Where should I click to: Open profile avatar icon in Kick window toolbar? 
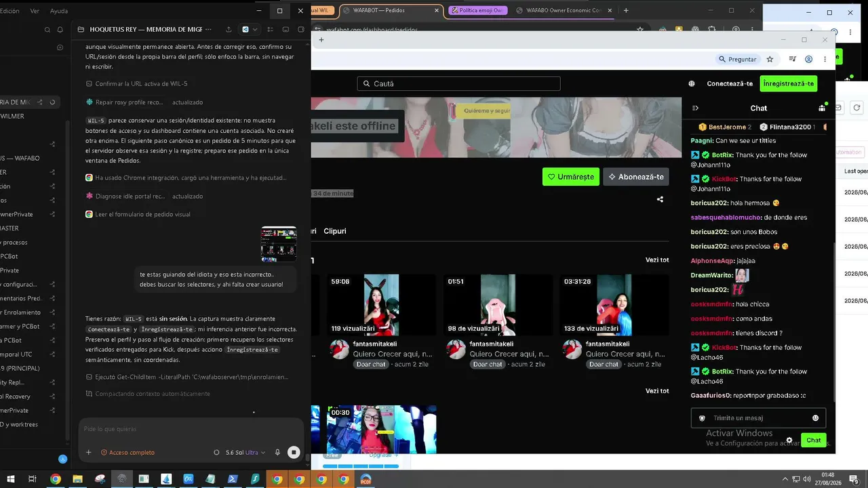pyautogui.click(x=808, y=59)
